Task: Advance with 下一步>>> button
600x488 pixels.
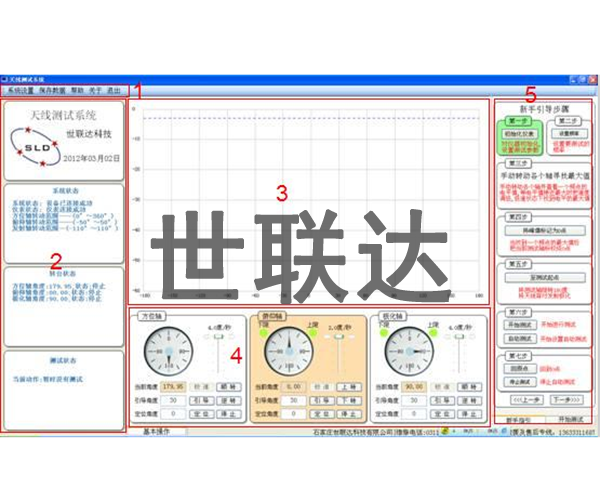Action: [567, 400]
